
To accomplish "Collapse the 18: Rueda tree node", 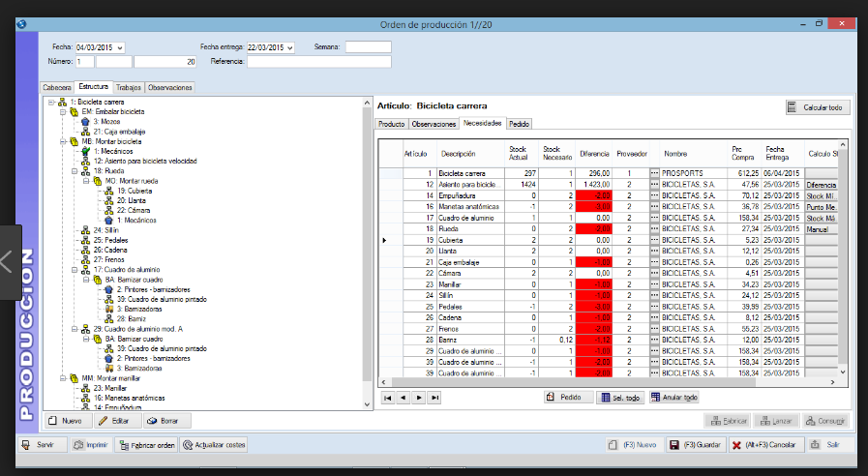I will click(74, 170).
